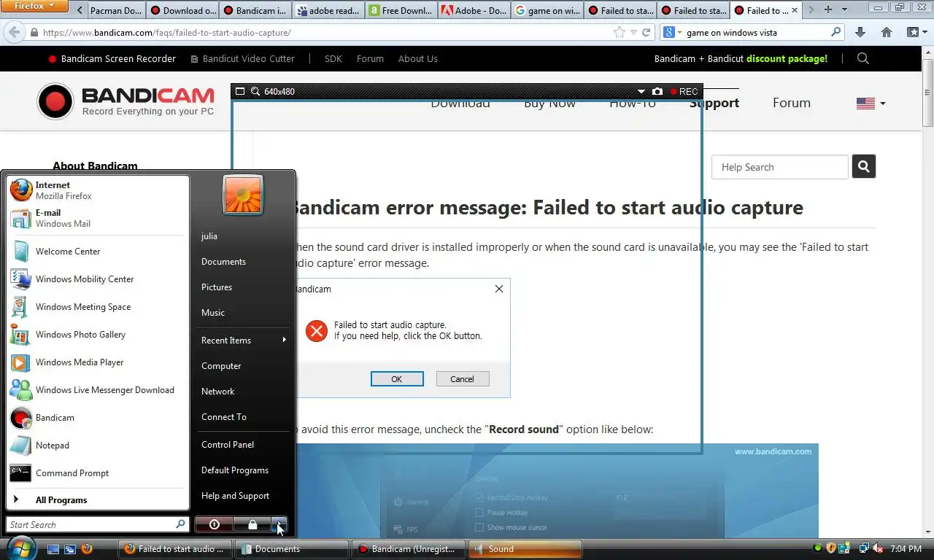
Task: Launch Windows Meeting Space
Action: [98, 307]
